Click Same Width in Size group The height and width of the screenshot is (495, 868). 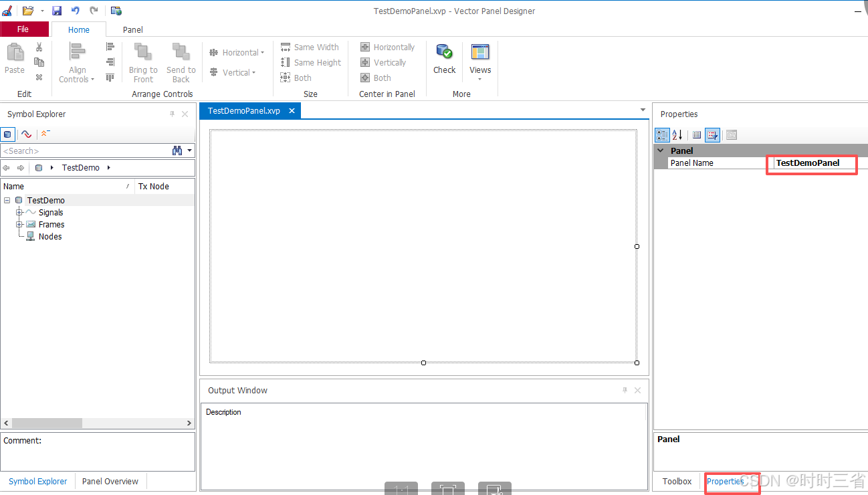click(x=310, y=47)
